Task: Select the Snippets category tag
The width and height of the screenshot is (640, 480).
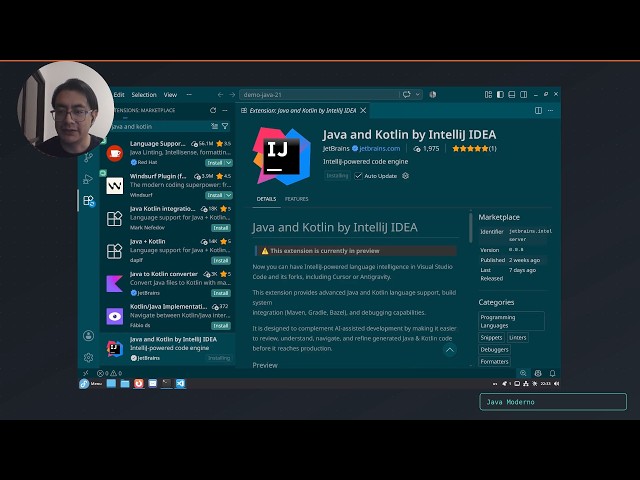Action: pos(491,338)
